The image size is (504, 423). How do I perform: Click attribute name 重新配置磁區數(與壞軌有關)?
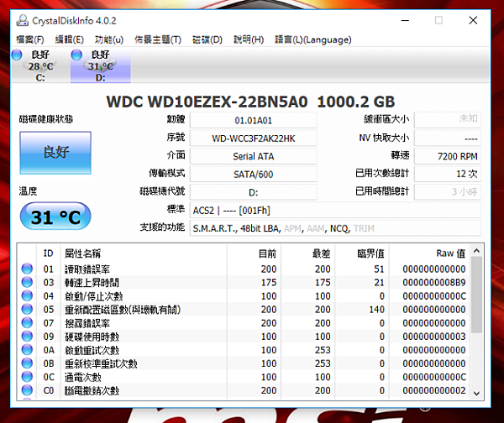pos(123,310)
